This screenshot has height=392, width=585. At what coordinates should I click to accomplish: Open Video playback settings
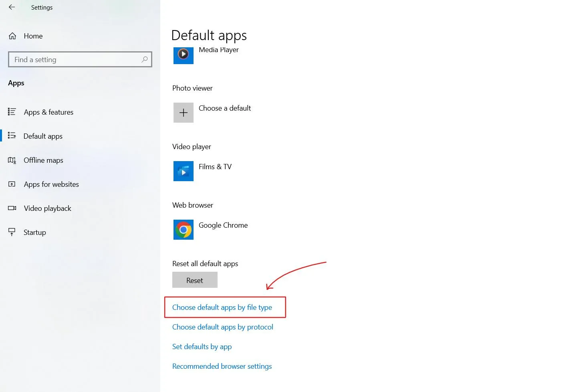(47, 208)
